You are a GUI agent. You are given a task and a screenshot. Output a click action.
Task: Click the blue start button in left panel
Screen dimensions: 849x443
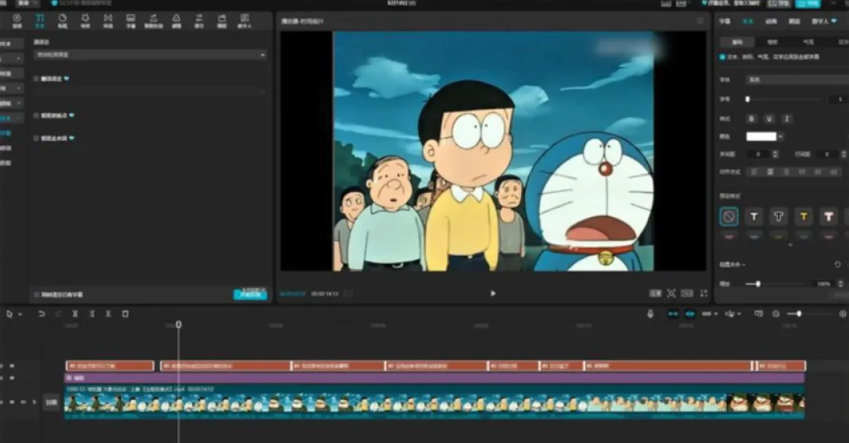(250, 295)
